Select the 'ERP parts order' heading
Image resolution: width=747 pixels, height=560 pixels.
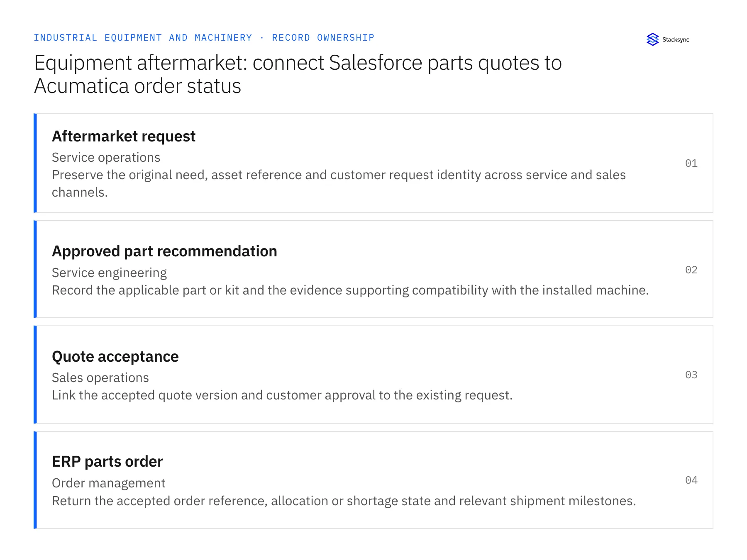107,462
